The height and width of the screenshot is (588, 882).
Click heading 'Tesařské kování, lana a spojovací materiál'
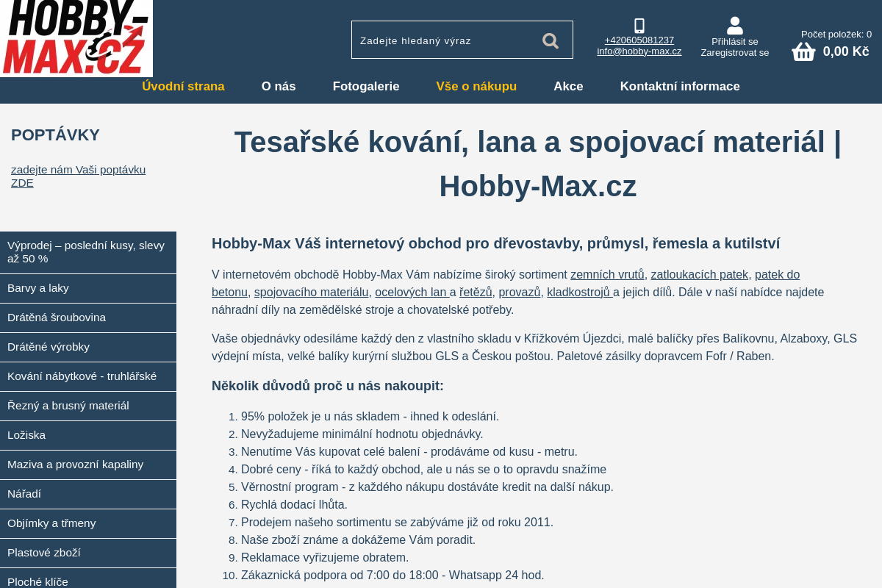pos(537,163)
